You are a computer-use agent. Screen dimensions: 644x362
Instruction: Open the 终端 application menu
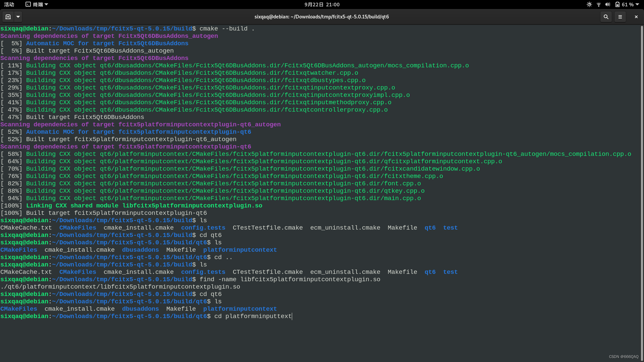point(37,4)
